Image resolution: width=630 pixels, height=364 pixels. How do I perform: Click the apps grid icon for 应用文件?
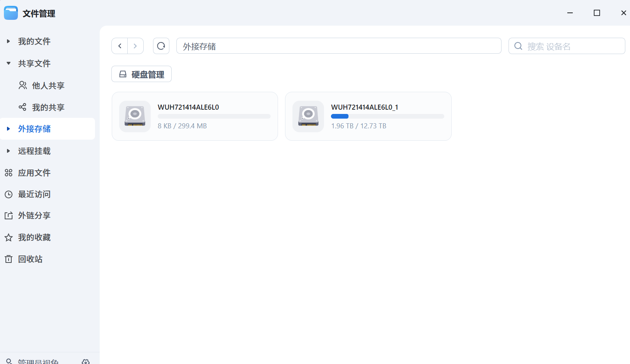(9, 173)
